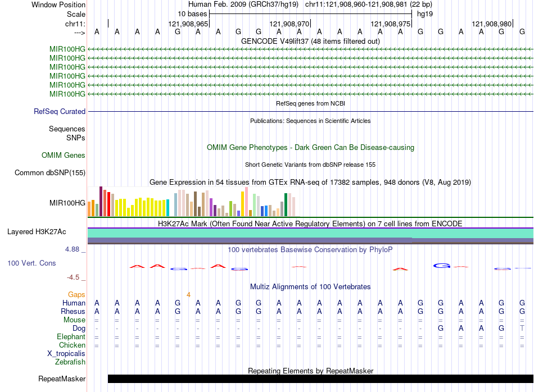534x392 pixels.
Task: Open Publications: Sequences in Scientific Articles title
Action: click(310, 121)
